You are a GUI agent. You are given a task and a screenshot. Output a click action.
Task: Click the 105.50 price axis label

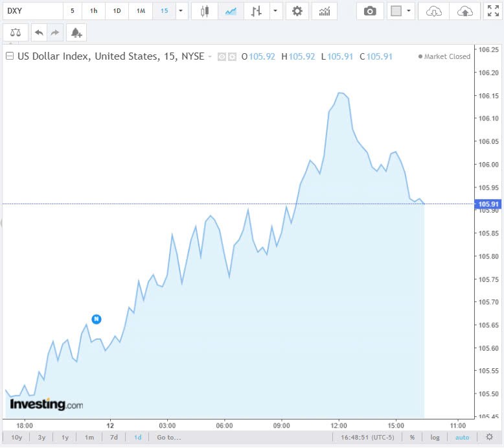(x=488, y=394)
